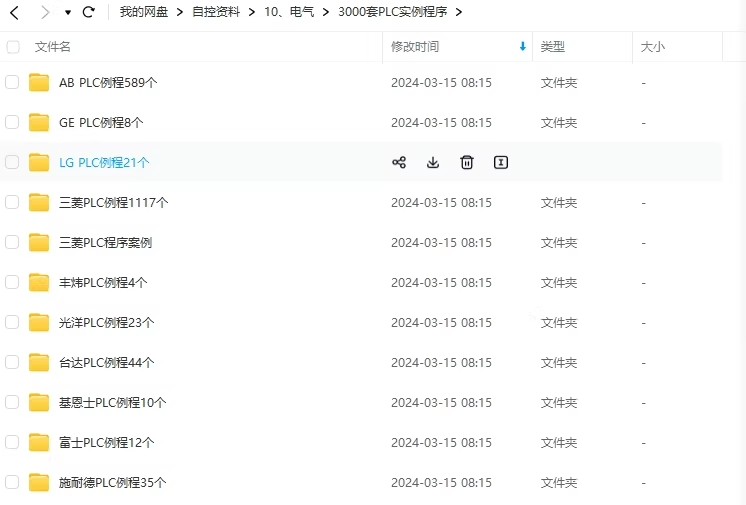
Task: Check the 台达PLC例程44个 checkbox
Action: tap(12, 362)
